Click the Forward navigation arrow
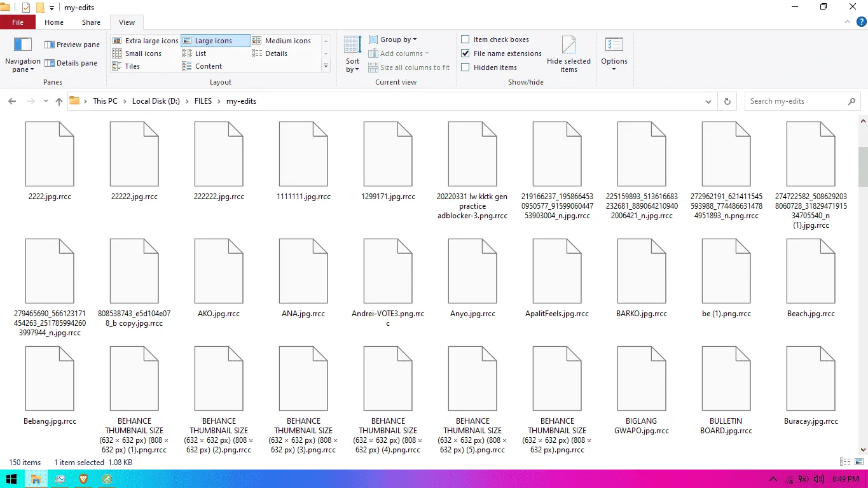Image resolution: width=868 pixels, height=488 pixels. point(31,101)
